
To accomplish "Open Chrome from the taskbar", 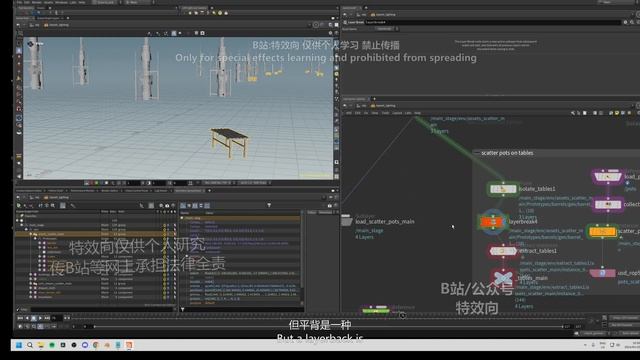I will pyautogui.click(x=96, y=345).
